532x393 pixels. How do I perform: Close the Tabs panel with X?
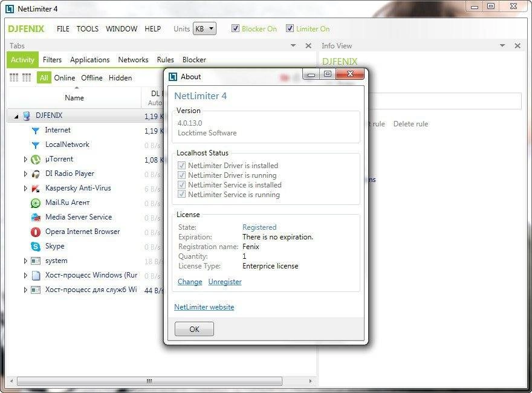click(308, 45)
